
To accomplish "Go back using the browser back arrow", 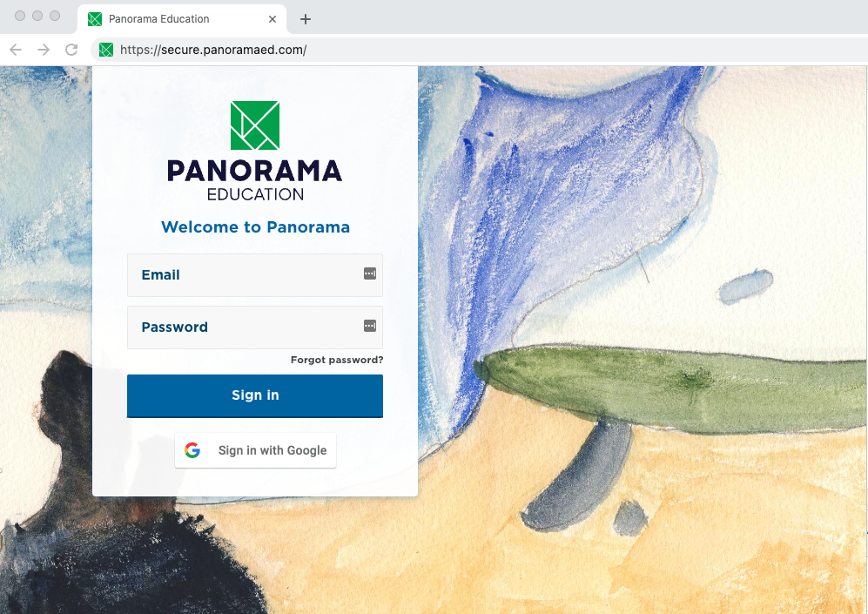I will 16,50.
